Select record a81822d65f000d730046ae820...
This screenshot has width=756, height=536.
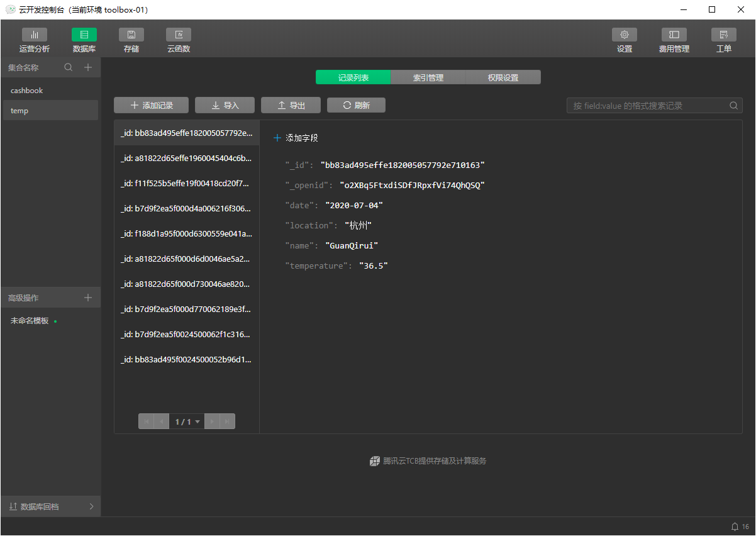[x=187, y=284]
